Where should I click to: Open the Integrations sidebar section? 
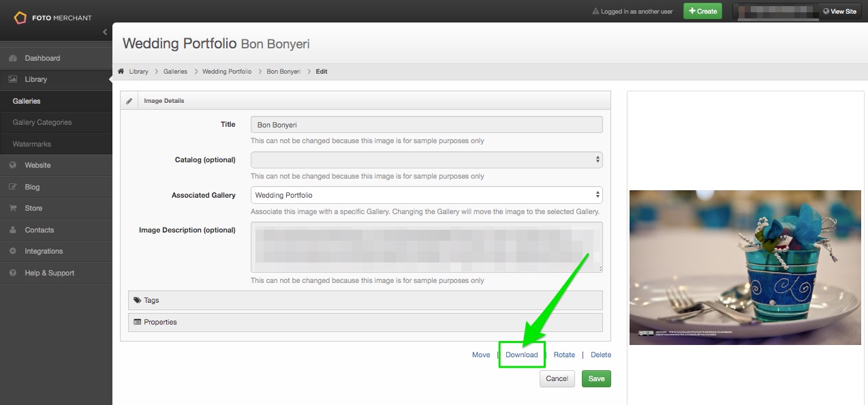pyautogui.click(x=56, y=251)
